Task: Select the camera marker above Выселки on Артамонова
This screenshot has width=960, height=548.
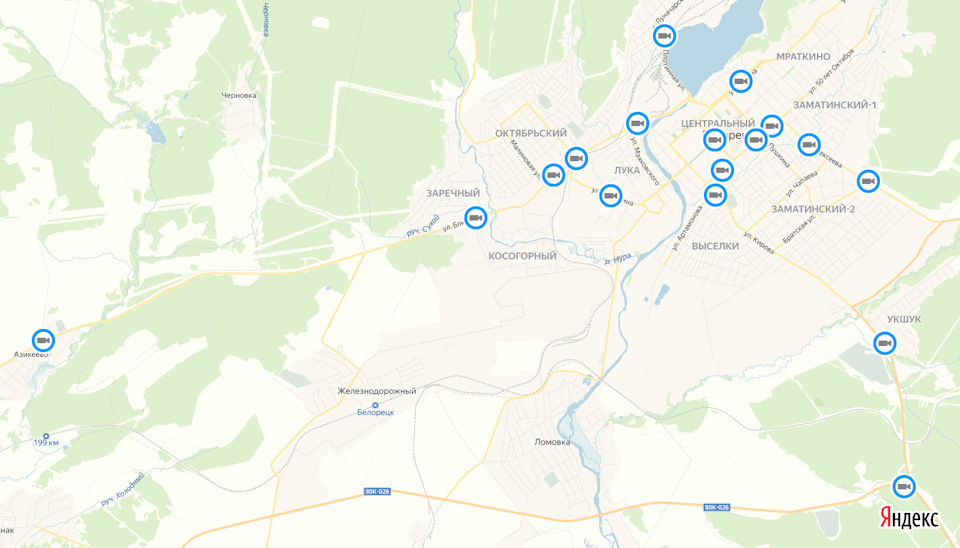Action: (x=715, y=195)
